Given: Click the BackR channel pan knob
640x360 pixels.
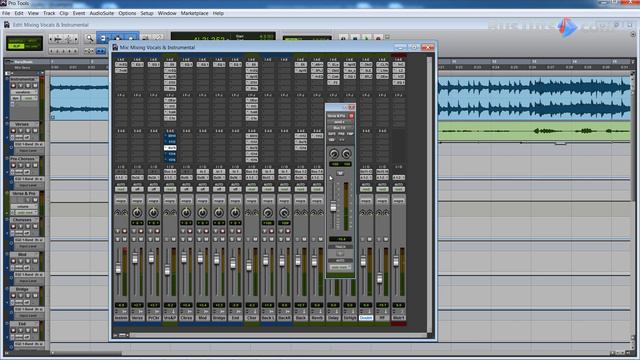Looking at the screenshot, I should [284, 213].
